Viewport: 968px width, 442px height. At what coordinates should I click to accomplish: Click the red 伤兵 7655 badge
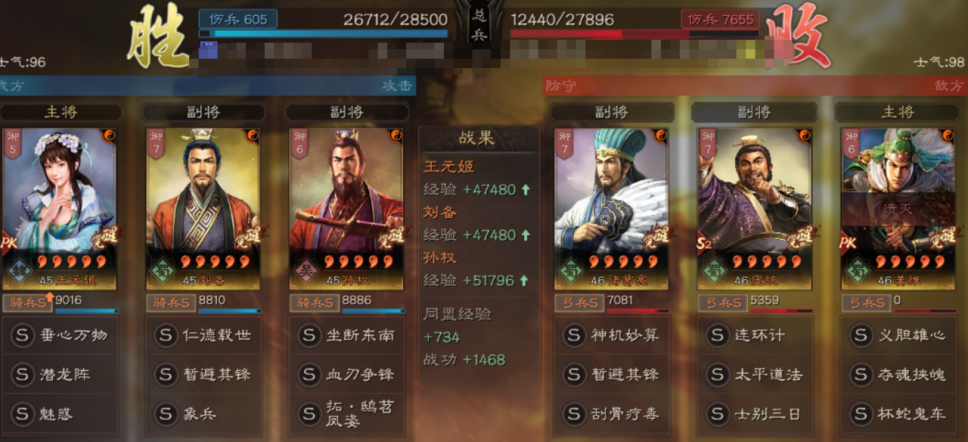(720, 19)
